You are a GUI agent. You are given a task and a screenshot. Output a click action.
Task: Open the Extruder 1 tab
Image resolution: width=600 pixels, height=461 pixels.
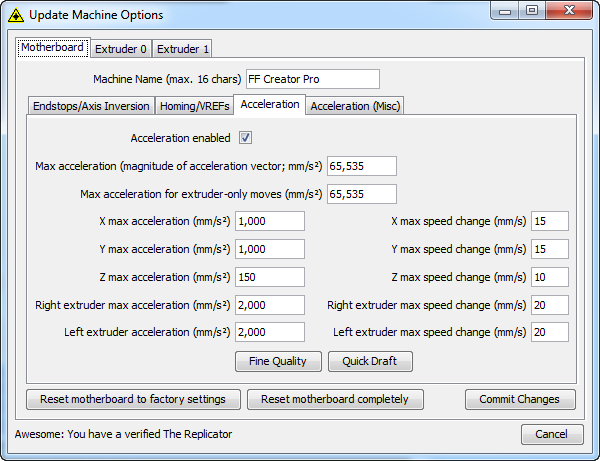pyautogui.click(x=182, y=48)
